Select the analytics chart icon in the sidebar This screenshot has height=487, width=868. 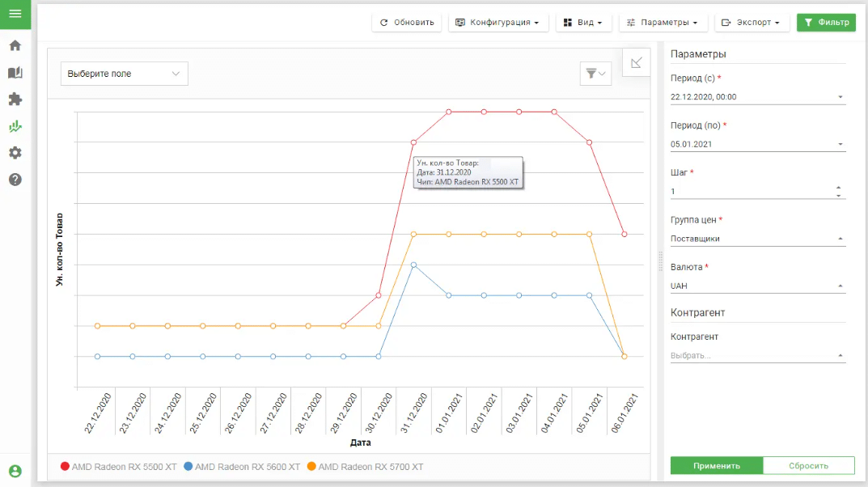pyautogui.click(x=15, y=126)
